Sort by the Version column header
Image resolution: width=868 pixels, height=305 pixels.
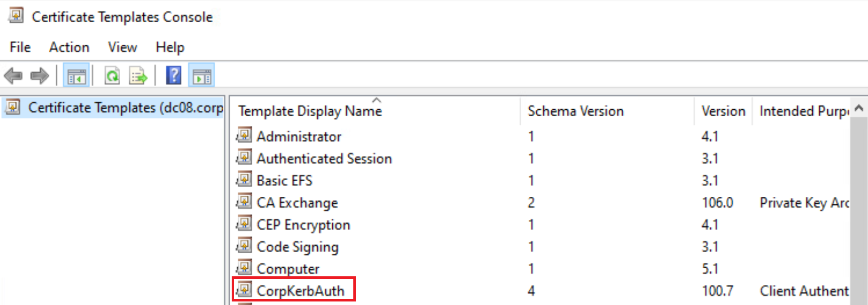pyautogui.click(x=723, y=111)
